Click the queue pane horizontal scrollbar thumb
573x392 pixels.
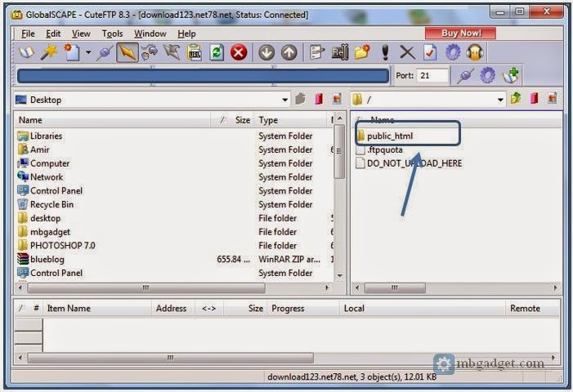[171, 358]
